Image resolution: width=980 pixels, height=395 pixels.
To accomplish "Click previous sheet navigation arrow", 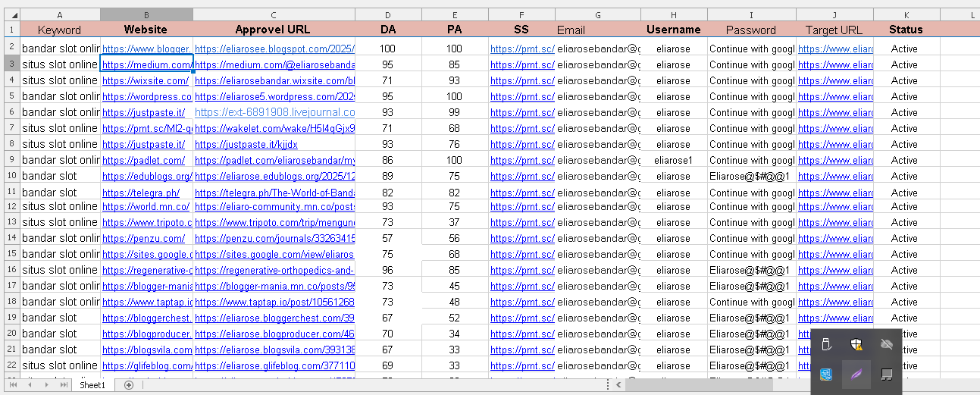I will [x=30, y=385].
